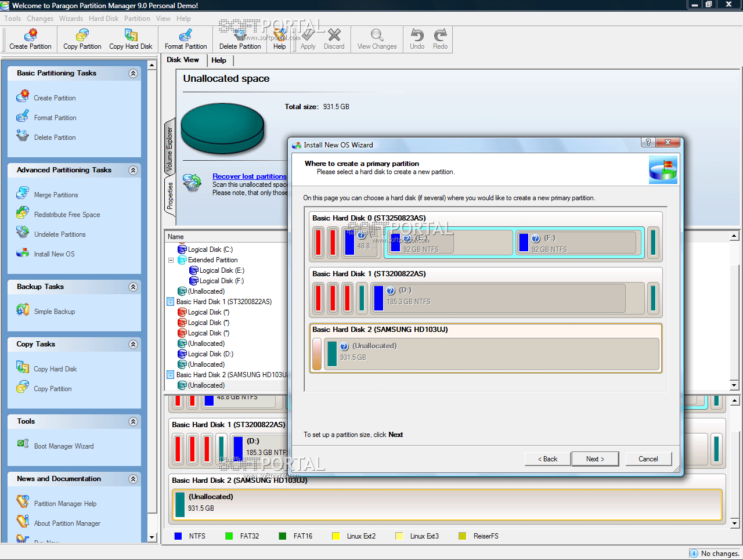Image resolution: width=743 pixels, height=560 pixels.
Task: Click the Discard toolbar icon
Action: 334,35
